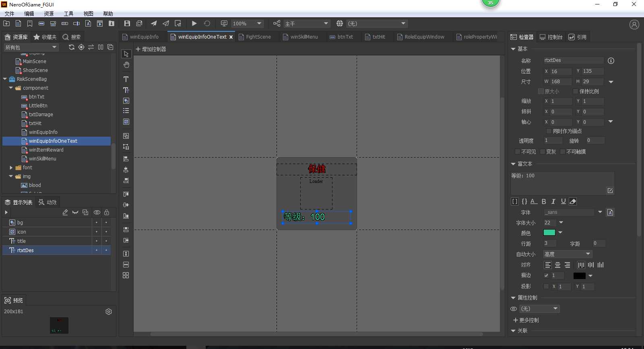Click 增加控制器 button
644x349 pixels.
coord(151,49)
